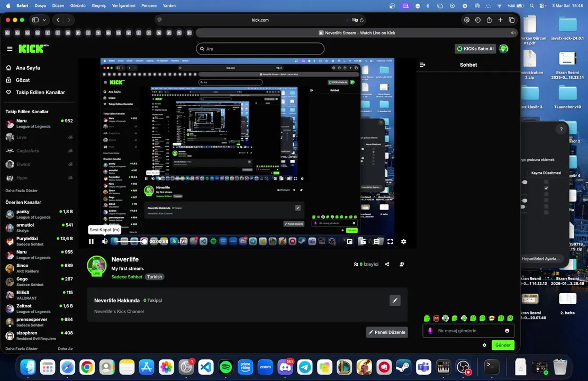The width and height of the screenshot is (588, 381).
Task: Open Yer İşaretleri menu
Action: 123,6
